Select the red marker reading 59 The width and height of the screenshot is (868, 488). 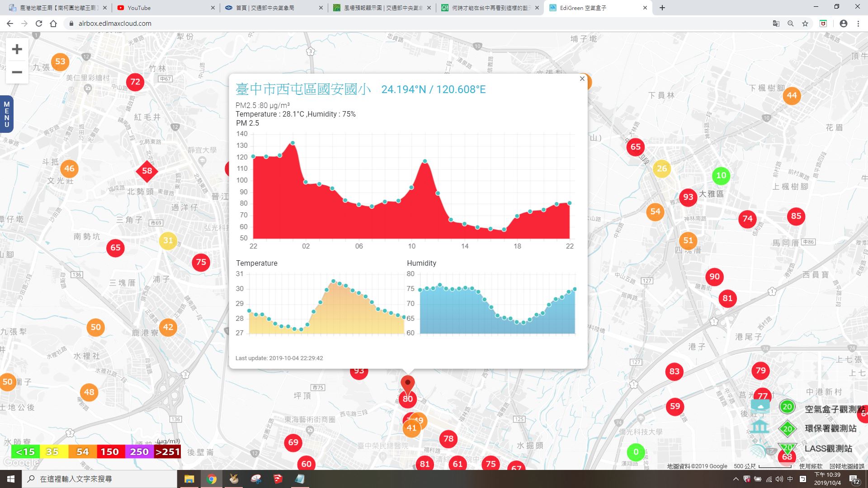coord(675,406)
